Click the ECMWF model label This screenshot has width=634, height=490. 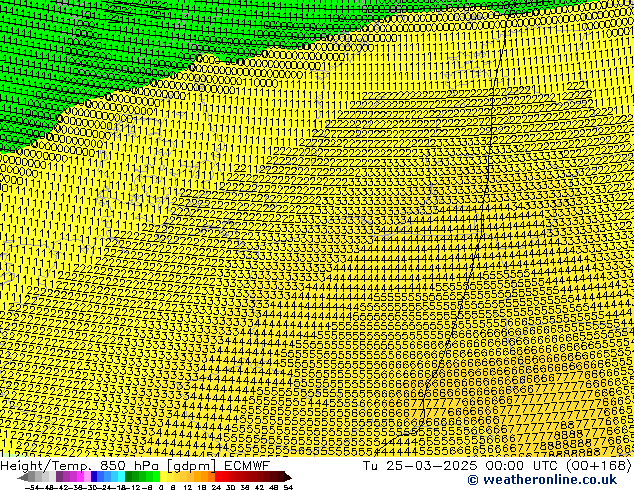[x=247, y=465]
